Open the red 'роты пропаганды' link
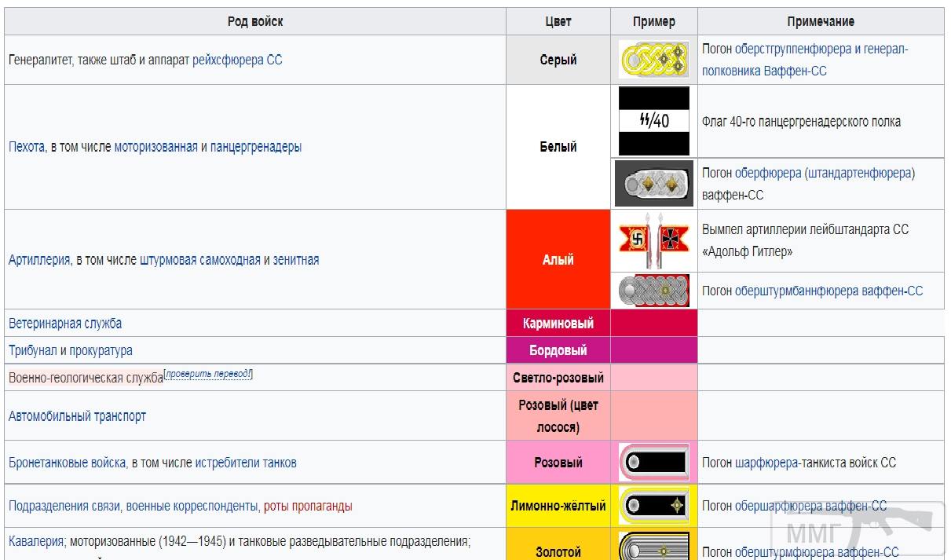Image resolution: width=951 pixels, height=560 pixels. [x=308, y=506]
